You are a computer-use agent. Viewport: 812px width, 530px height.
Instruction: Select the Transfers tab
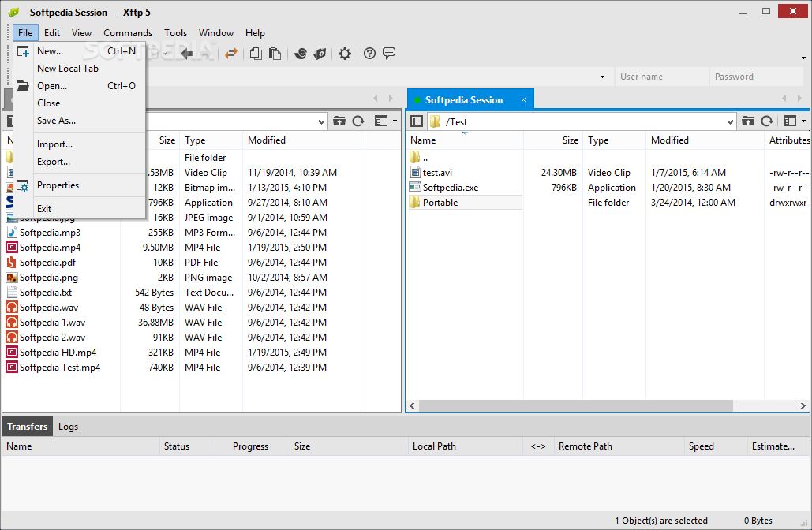[x=28, y=427]
